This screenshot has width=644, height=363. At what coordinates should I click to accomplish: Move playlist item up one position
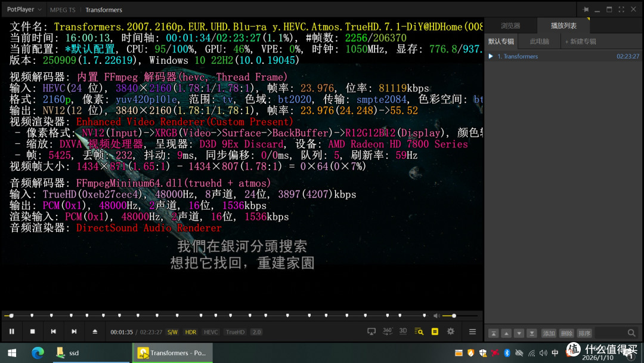(506, 333)
